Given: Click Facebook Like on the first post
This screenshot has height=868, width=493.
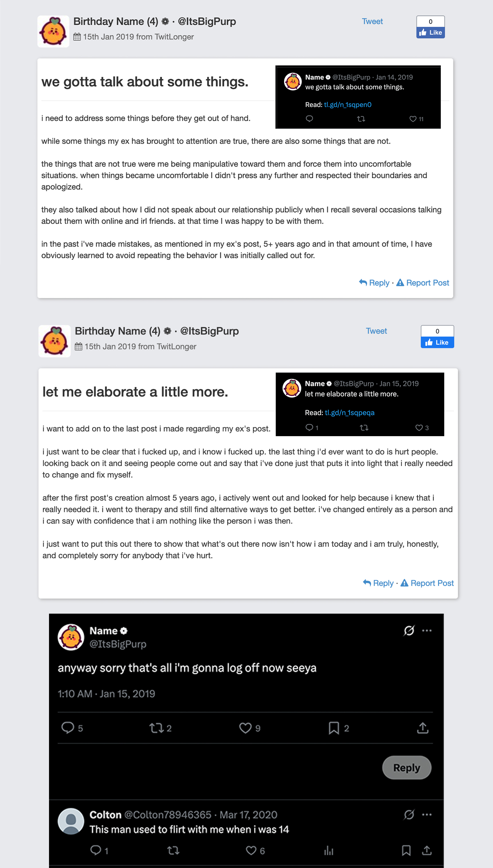Looking at the screenshot, I should pyautogui.click(x=430, y=32).
